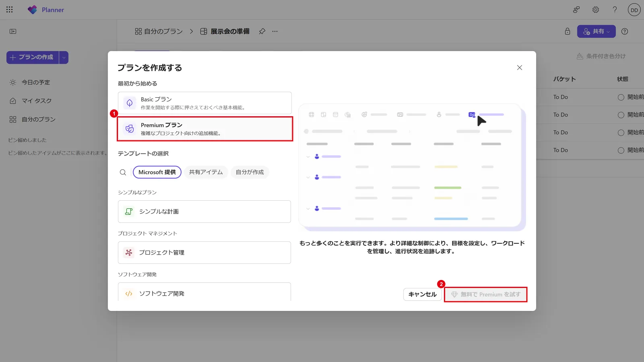Expand the プランの作成 dropdown arrow
Image resolution: width=644 pixels, height=362 pixels.
(64, 58)
